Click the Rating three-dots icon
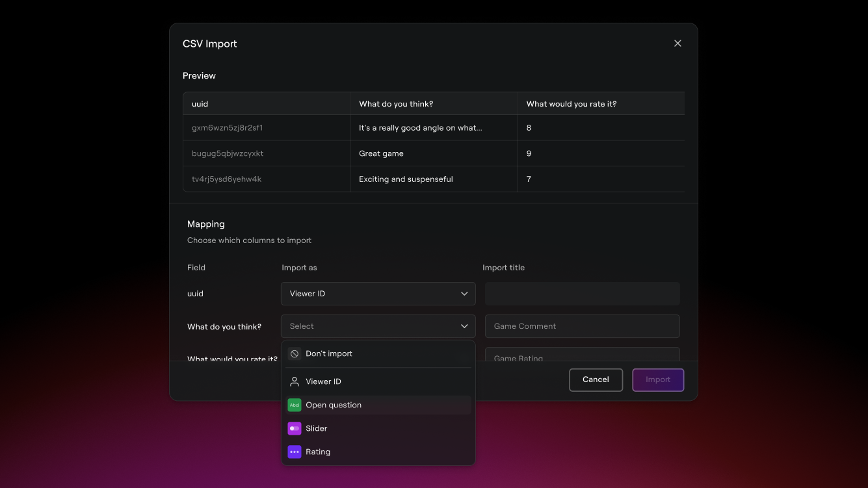The width and height of the screenshot is (868, 488). 295,452
